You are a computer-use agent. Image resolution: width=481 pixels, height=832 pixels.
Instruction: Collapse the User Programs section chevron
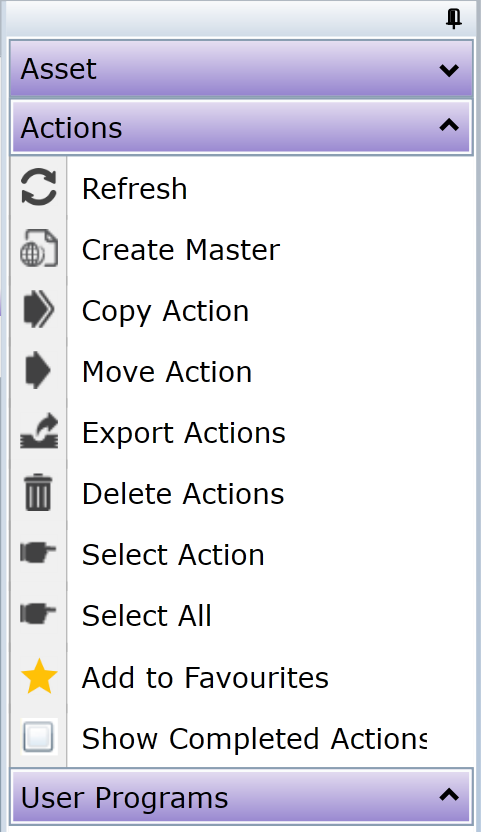(449, 795)
